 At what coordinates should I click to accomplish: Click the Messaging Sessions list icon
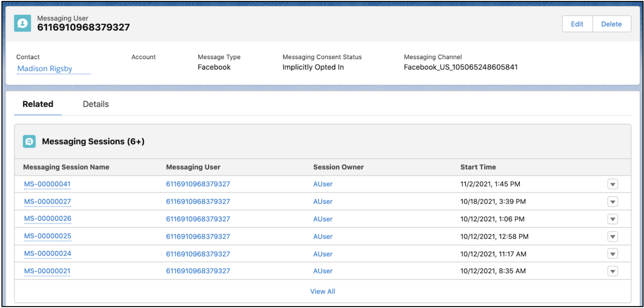(x=29, y=141)
